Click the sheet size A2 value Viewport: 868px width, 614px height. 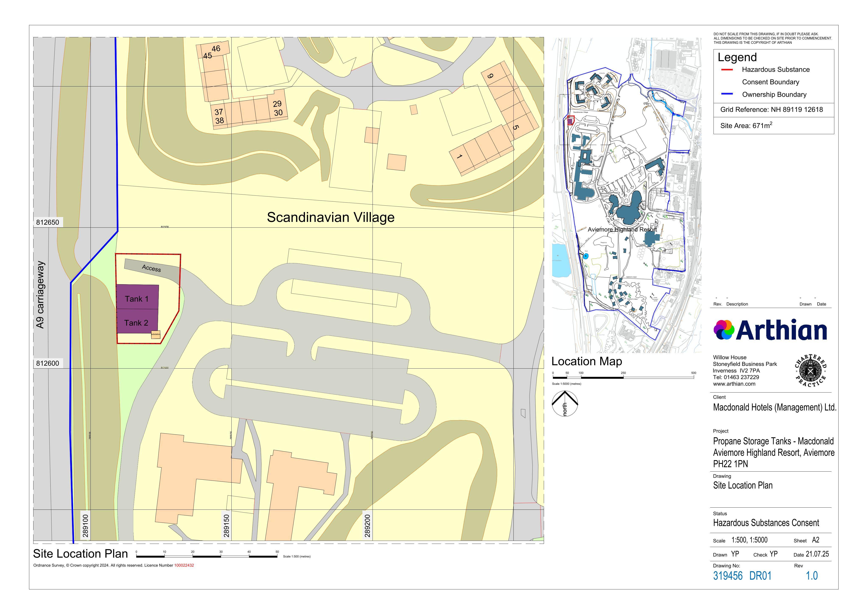click(x=815, y=540)
